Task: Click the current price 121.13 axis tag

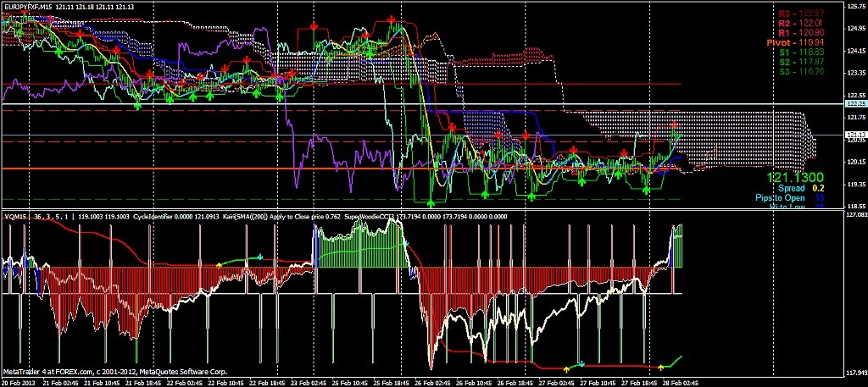Action: click(x=856, y=135)
